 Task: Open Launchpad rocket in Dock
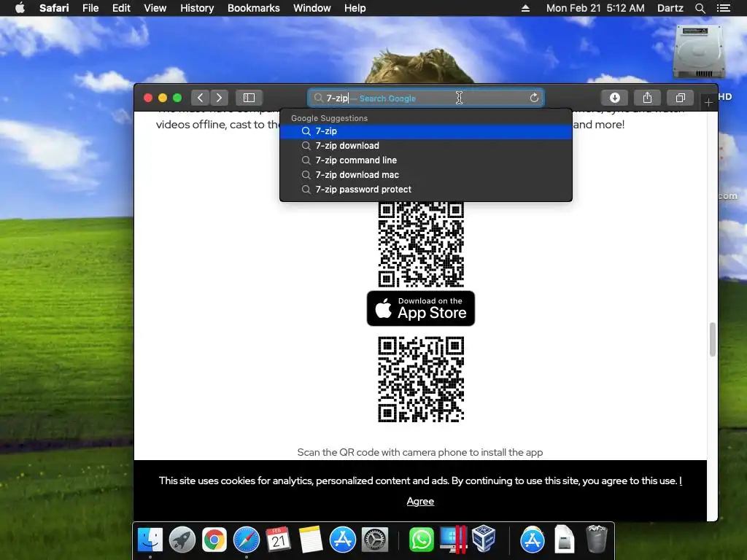click(x=182, y=540)
